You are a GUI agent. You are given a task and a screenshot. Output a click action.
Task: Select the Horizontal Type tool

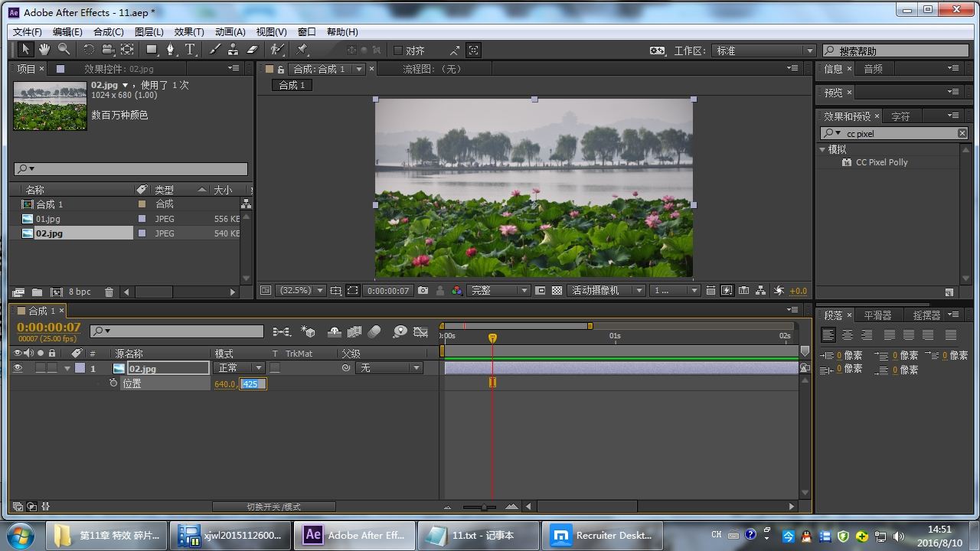(190, 50)
